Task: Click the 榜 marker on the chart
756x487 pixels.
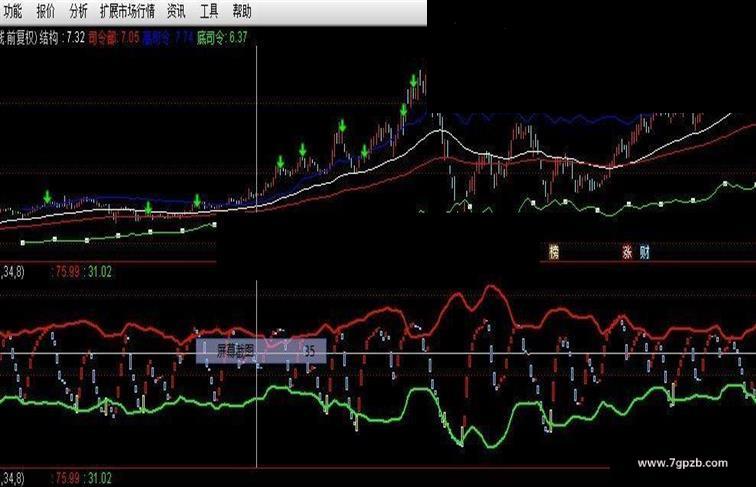Action: (x=554, y=252)
